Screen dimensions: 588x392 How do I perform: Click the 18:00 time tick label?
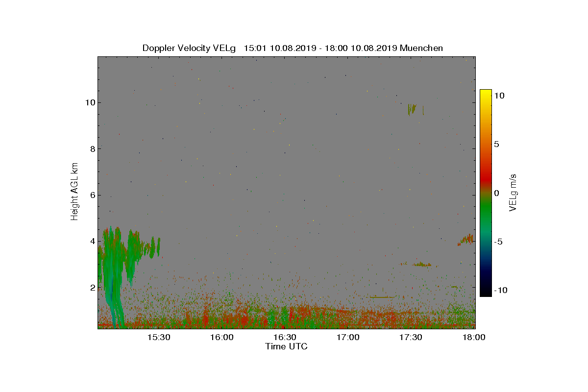pos(474,337)
